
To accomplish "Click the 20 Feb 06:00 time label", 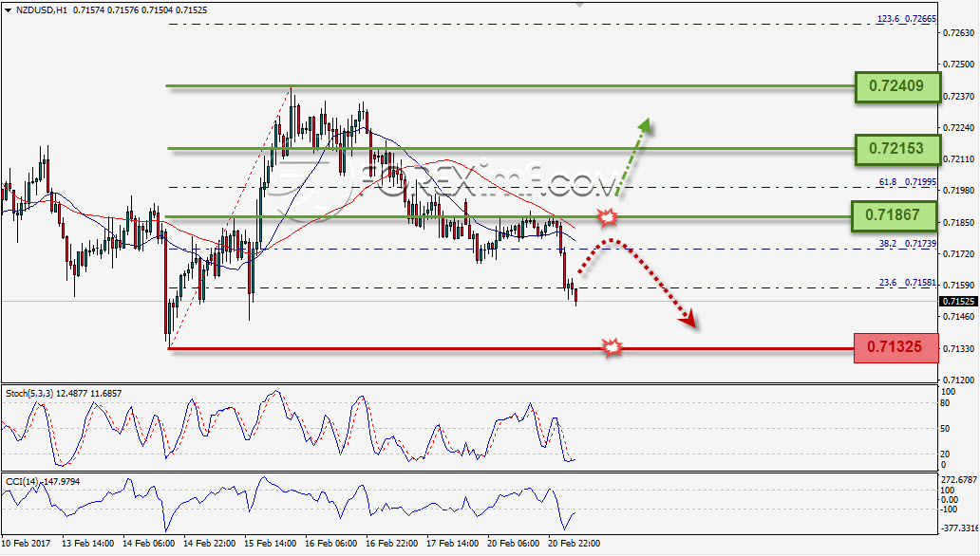I will [x=513, y=544].
